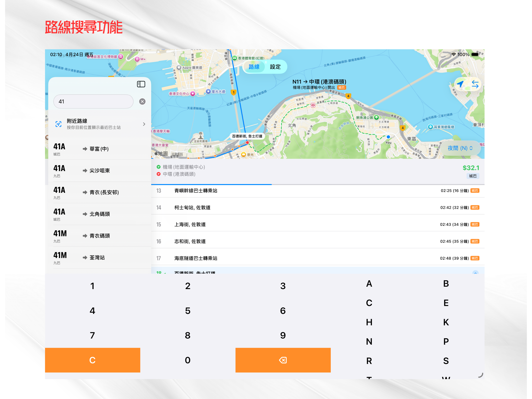Select stop 14 柯士甸站, 佐敦道
Image resolution: width=532 pixels, height=399 pixels.
pos(318,208)
